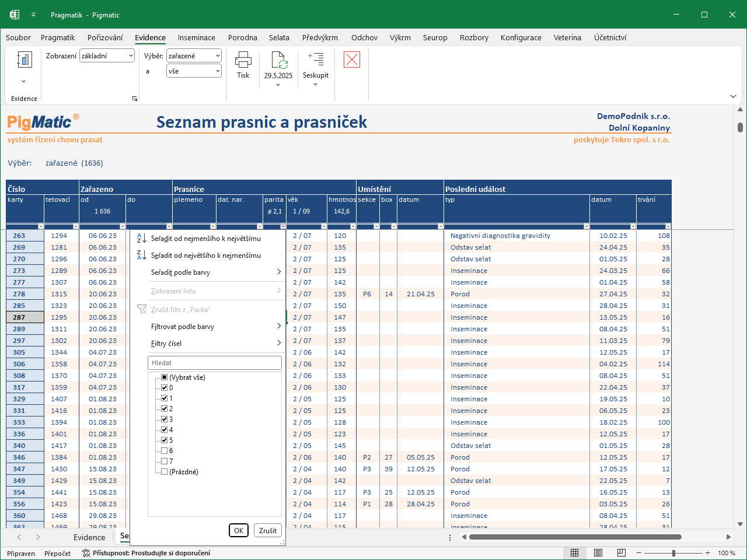Screen dimensions: 747x560
Task: Click the Přístupnost status bar button
Action: click(146, 553)
